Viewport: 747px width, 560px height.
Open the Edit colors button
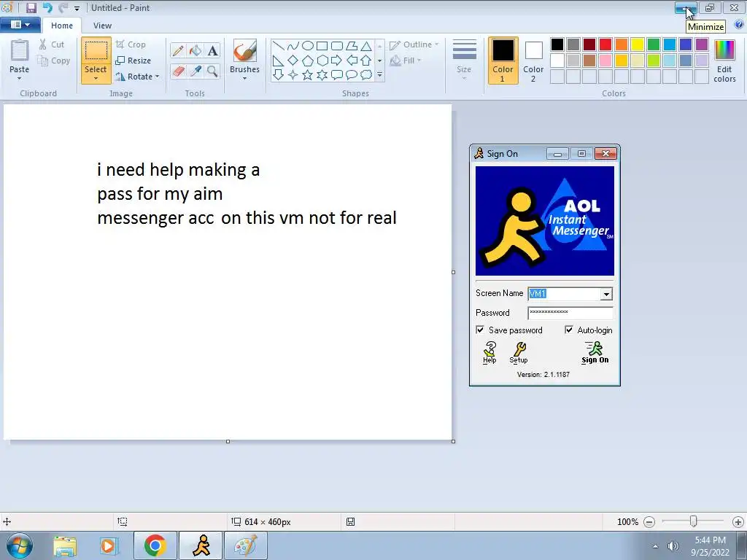[724, 61]
